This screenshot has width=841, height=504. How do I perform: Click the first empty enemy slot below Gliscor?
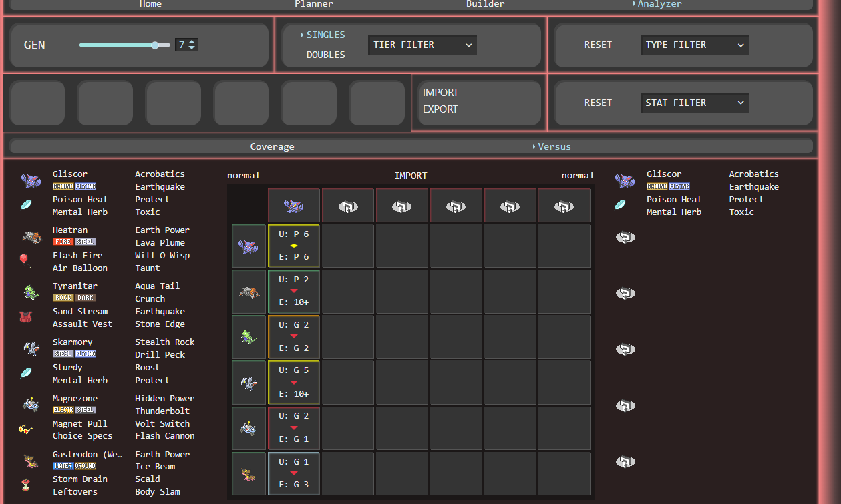625,238
